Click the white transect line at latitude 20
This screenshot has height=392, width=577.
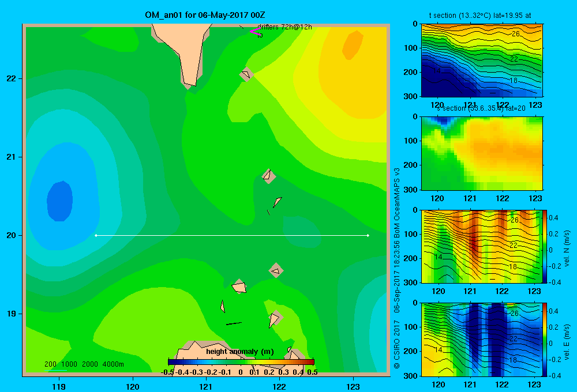pos(232,235)
